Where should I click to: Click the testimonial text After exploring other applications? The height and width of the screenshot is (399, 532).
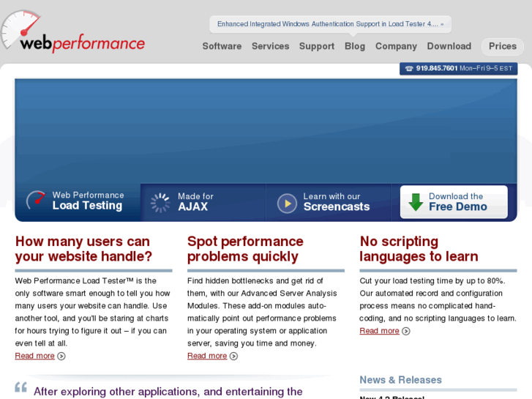(x=168, y=392)
